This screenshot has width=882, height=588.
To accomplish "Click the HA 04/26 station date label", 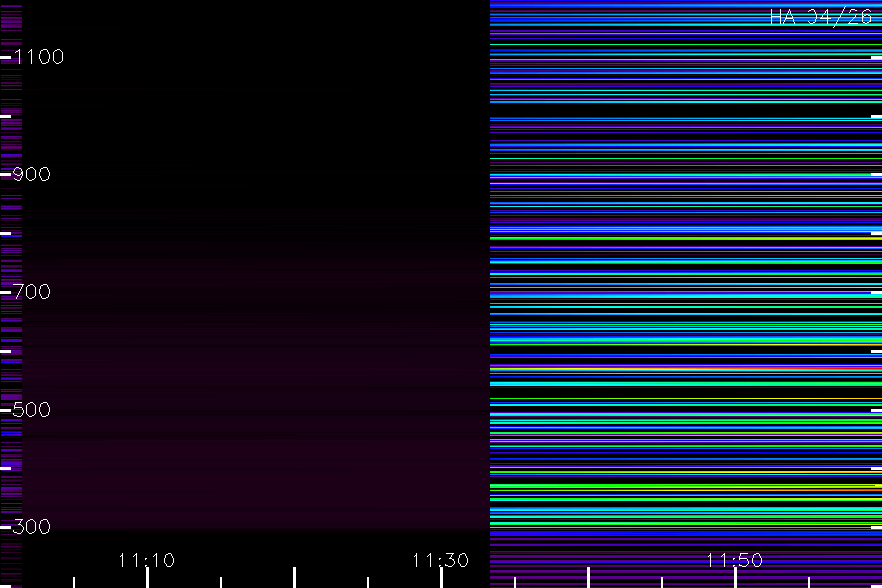I will [x=820, y=17].
